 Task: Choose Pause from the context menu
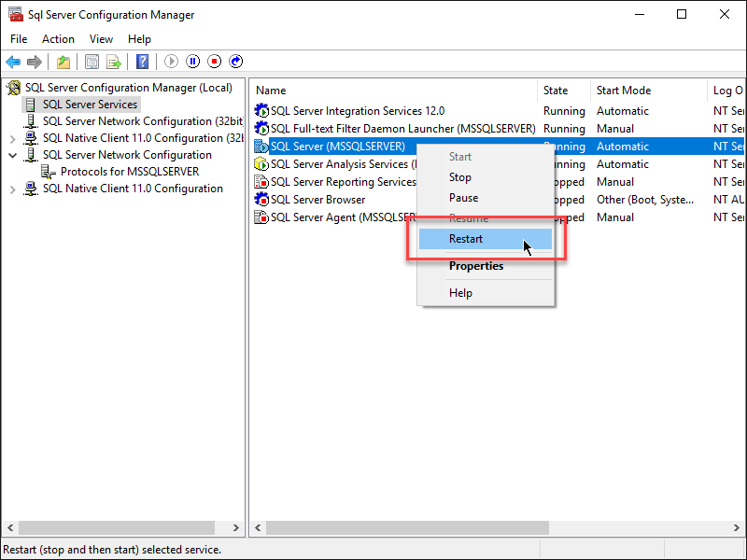point(486,198)
